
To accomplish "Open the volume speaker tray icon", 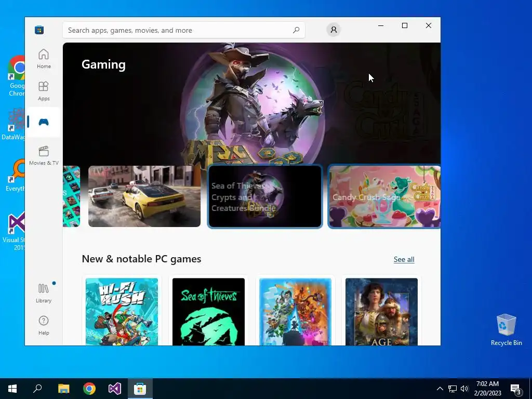I will (464, 389).
